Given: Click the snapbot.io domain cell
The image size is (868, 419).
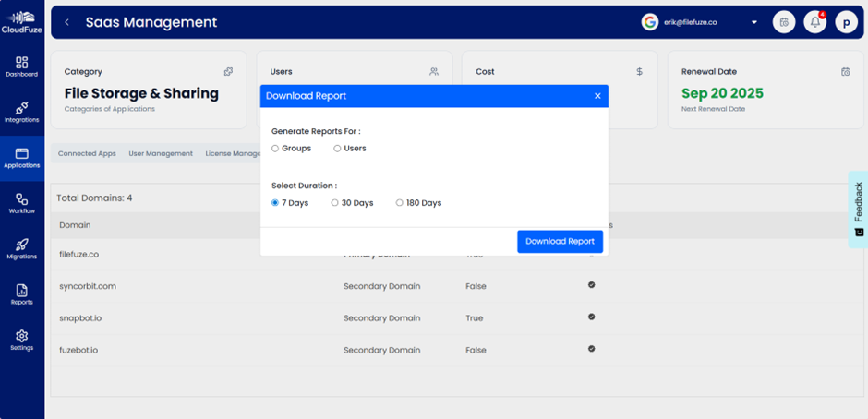Looking at the screenshot, I should 80,318.
